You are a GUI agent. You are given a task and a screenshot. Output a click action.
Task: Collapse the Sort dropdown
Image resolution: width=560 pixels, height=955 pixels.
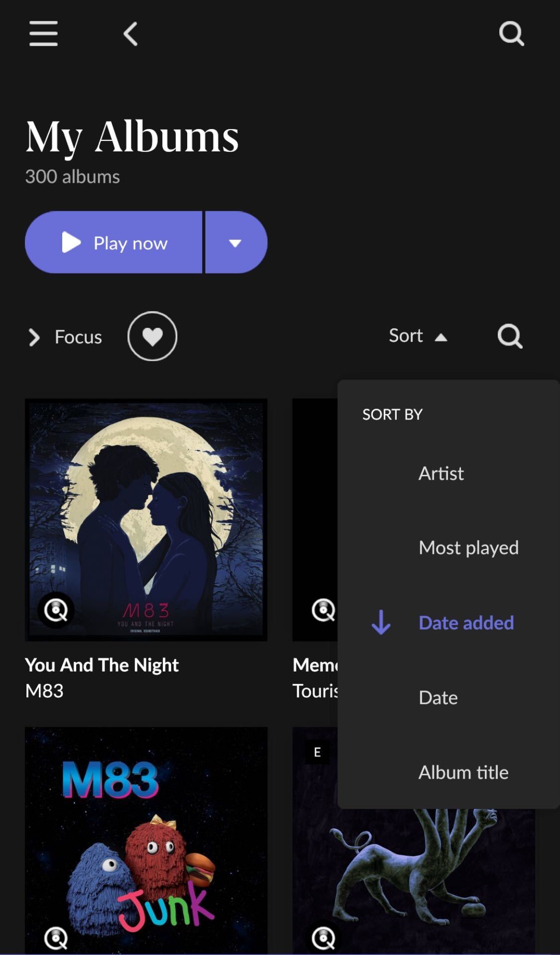(418, 336)
